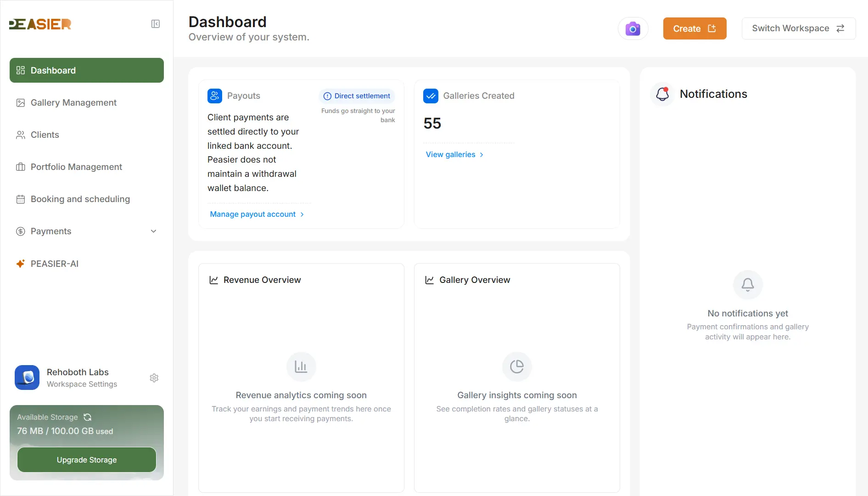Viewport: 868px width, 496px height.
Task: Click the camera icon near Create
Action: 633,28
